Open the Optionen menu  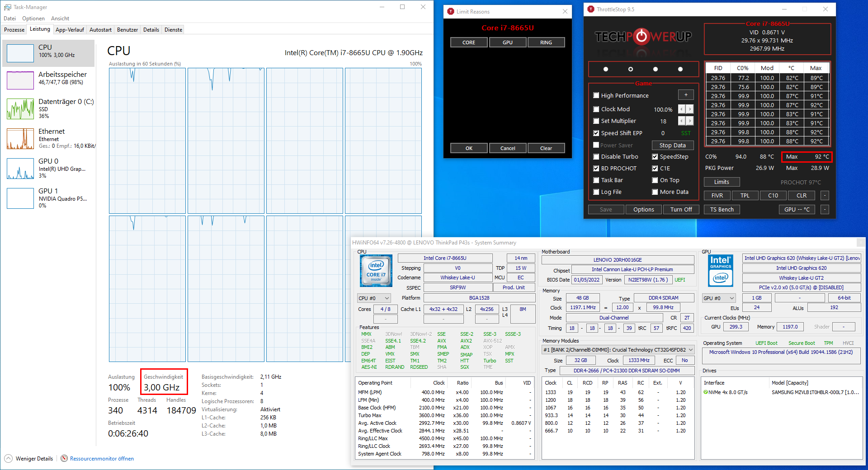[33, 19]
